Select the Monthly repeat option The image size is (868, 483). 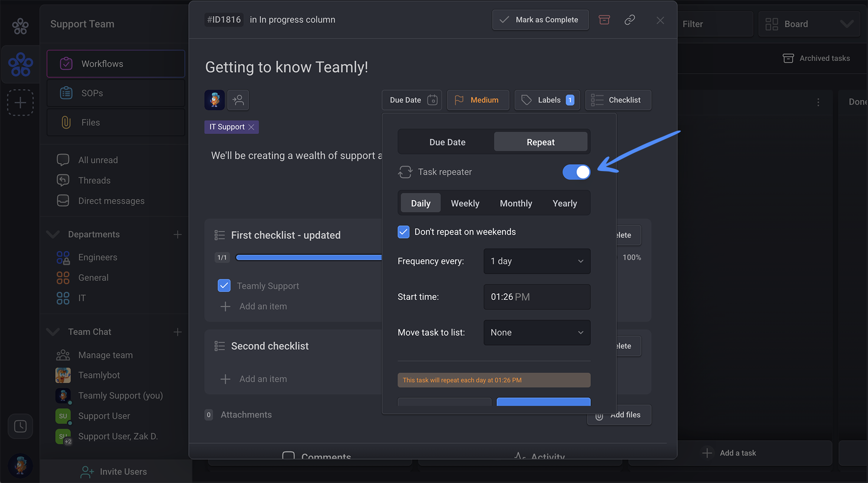coord(516,203)
